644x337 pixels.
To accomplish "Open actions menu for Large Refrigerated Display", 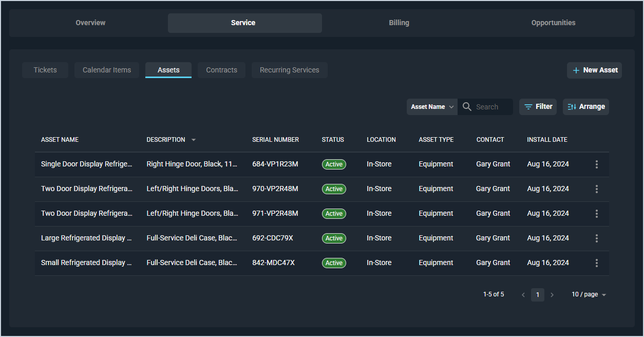I will (596, 238).
